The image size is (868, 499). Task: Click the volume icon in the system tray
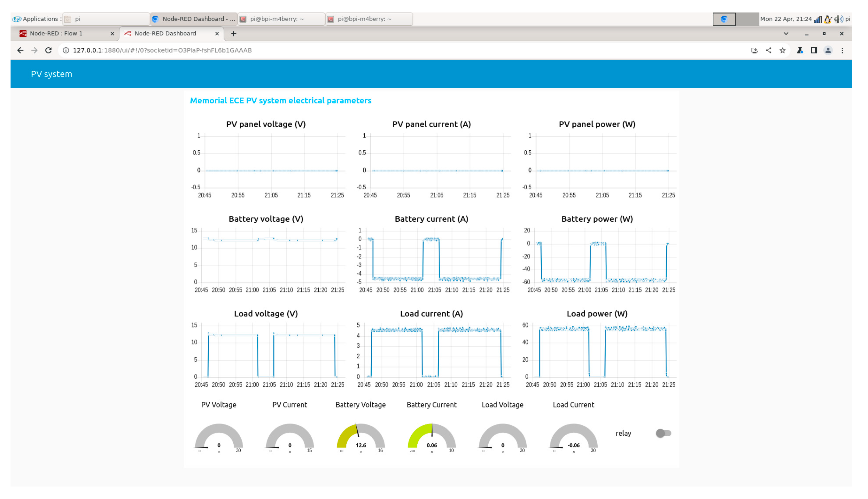(838, 19)
